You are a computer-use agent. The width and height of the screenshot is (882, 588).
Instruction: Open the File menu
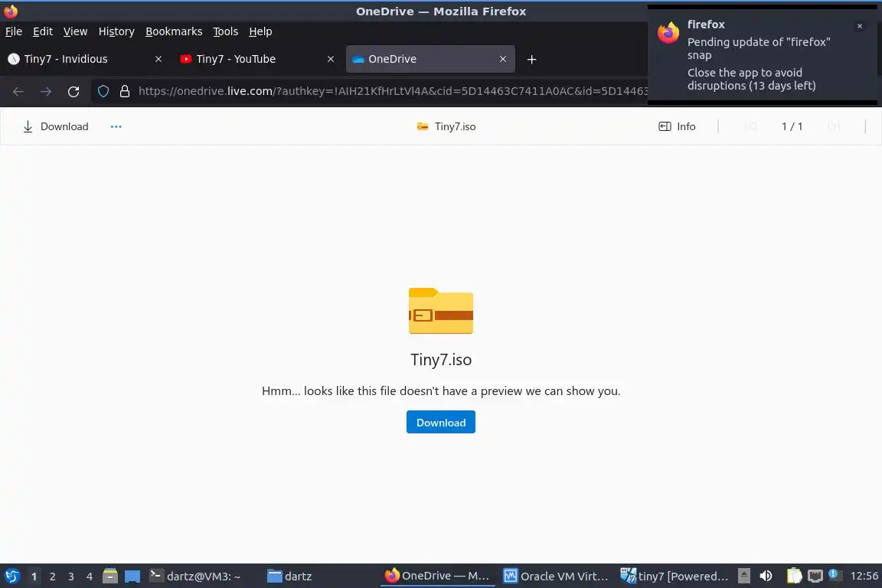coord(14,31)
